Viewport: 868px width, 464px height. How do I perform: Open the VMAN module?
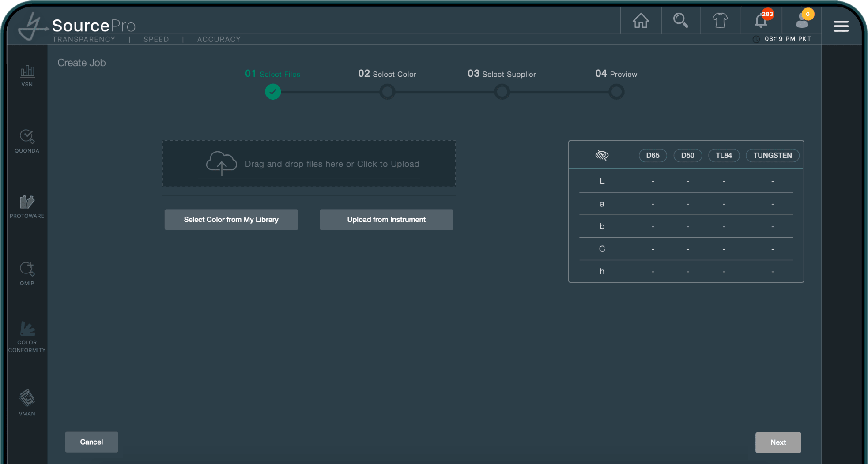27,402
